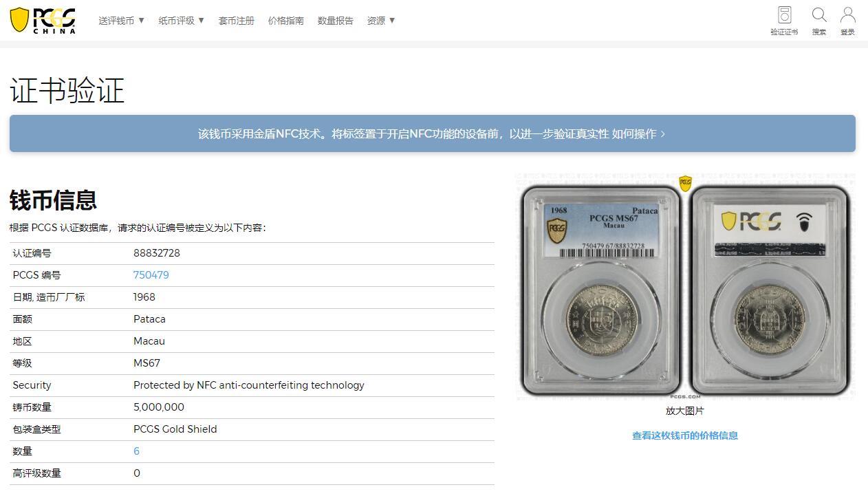Expand the 送评钱币 dropdown menu
868x496 pixels.
(121, 21)
